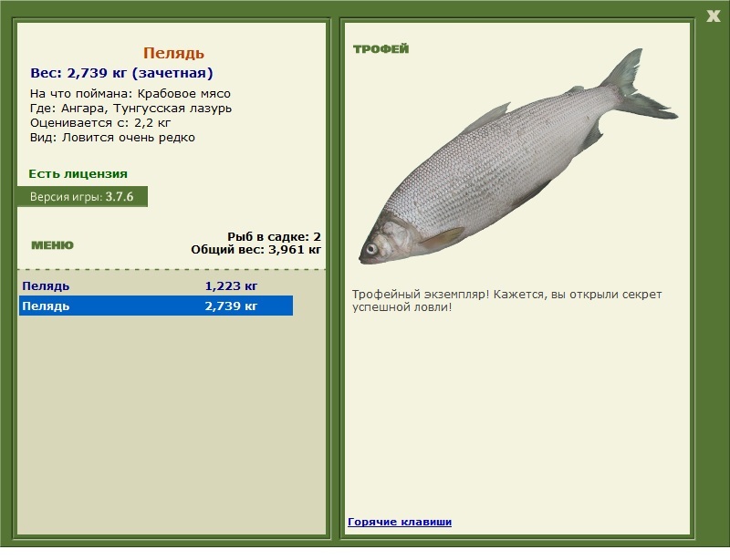Click the Рыб в садке: 2 counter
730x560 pixels.
pos(275,236)
